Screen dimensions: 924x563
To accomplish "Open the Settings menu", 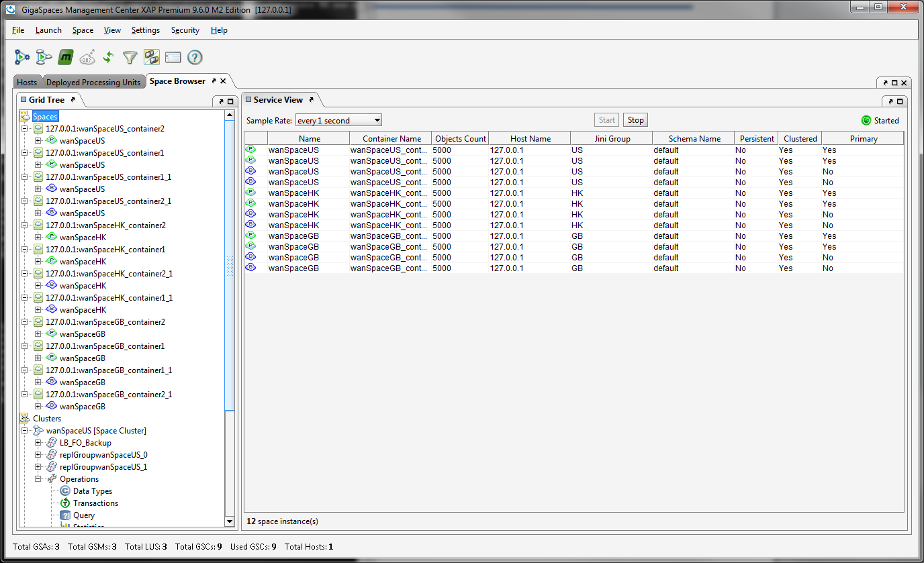I will (x=146, y=30).
